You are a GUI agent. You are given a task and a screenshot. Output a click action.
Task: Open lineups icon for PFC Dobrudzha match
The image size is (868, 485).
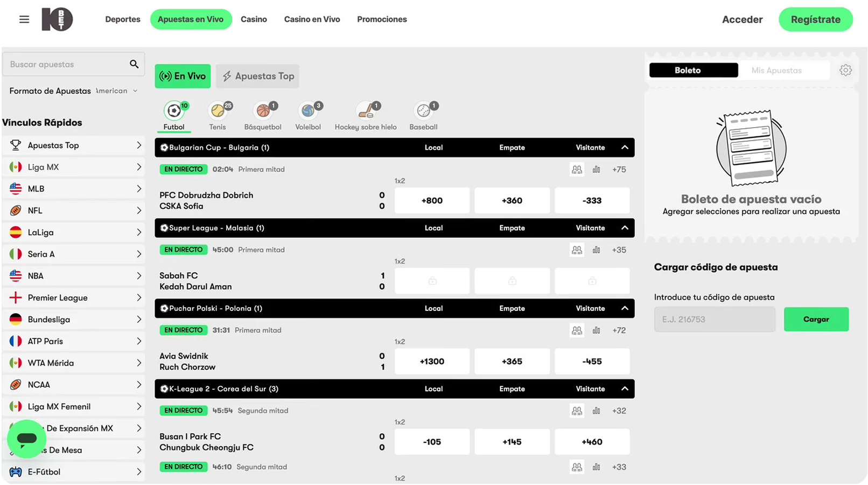pyautogui.click(x=577, y=169)
